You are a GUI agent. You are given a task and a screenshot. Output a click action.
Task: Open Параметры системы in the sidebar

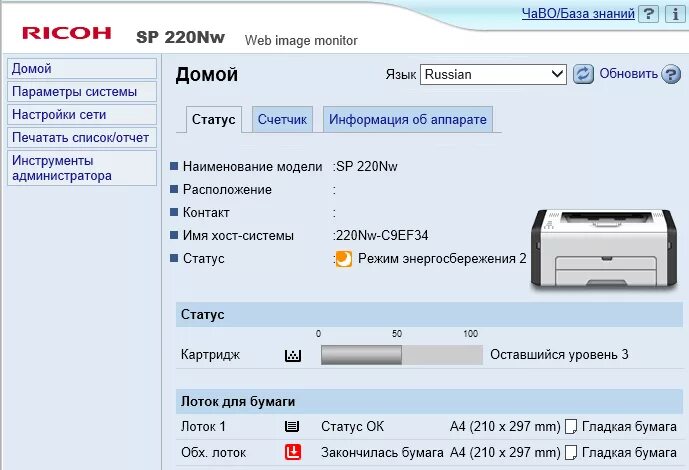click(82, 92)
